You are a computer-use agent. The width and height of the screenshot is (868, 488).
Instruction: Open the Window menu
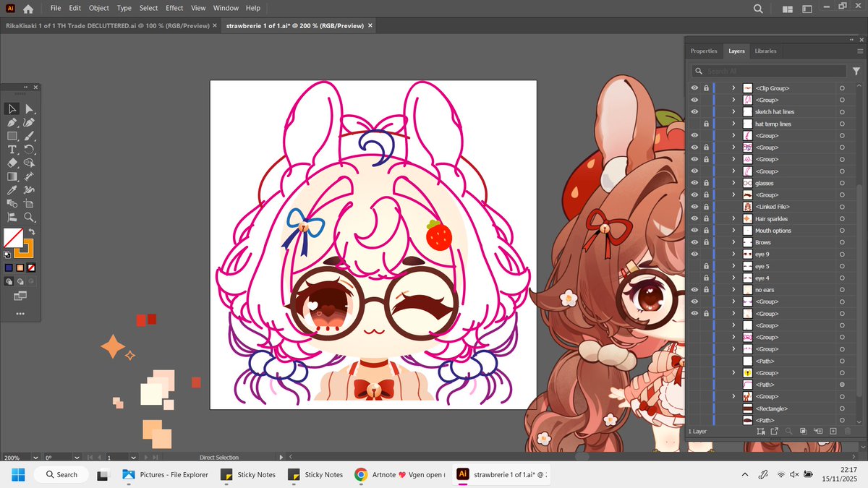226,8
